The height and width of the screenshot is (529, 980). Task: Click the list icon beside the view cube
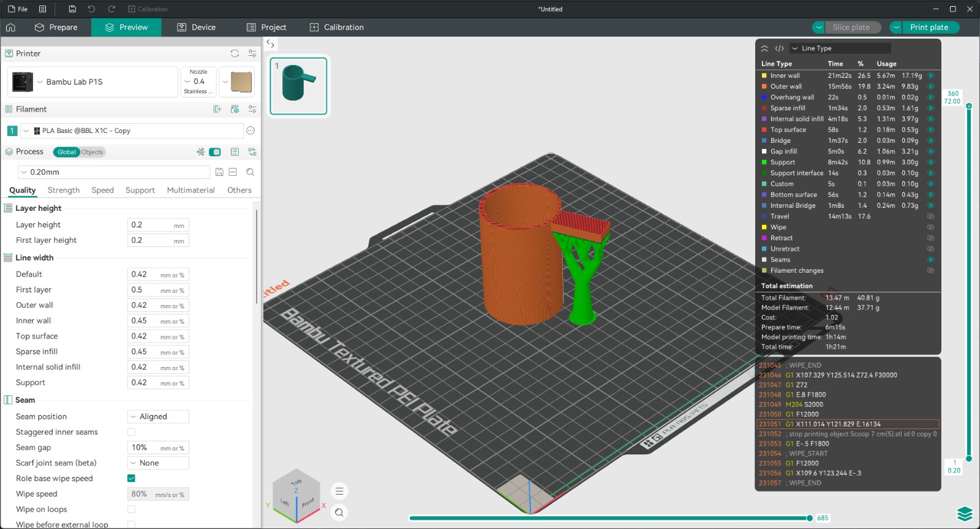coord(339,491)
